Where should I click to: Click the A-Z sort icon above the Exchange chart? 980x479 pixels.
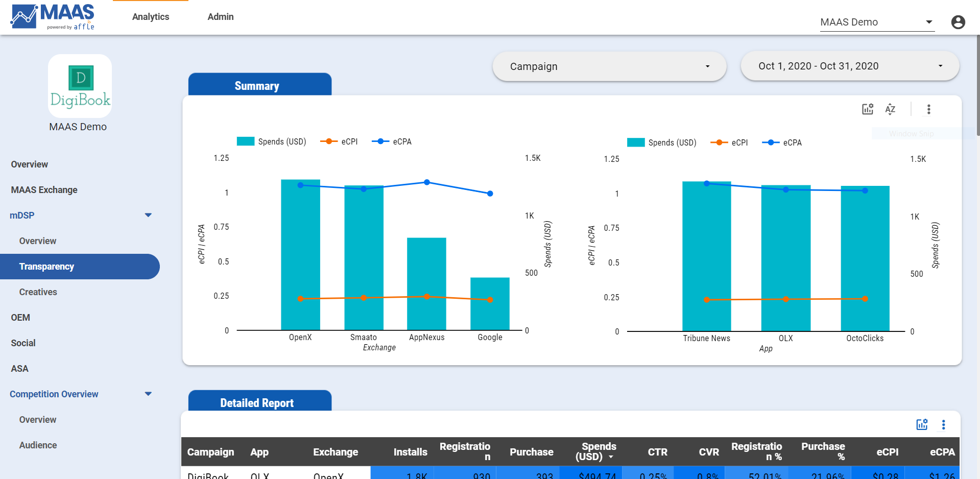coord(890,109)
